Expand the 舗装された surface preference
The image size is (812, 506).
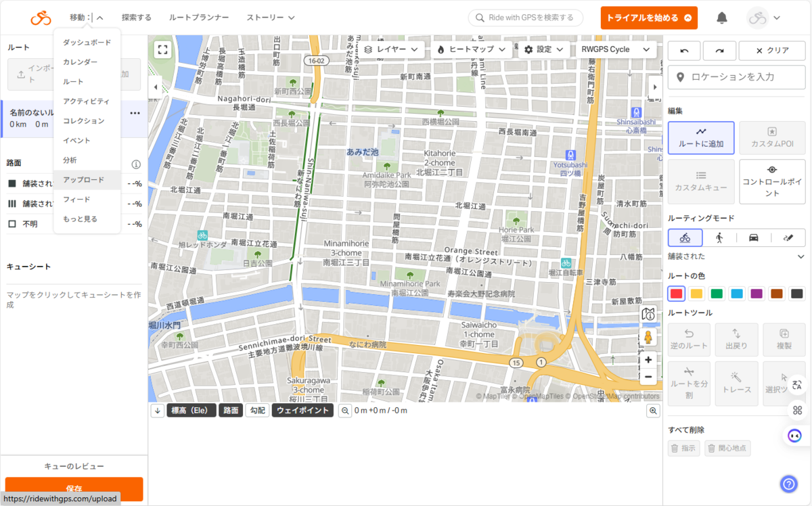[x=736, y=256]
